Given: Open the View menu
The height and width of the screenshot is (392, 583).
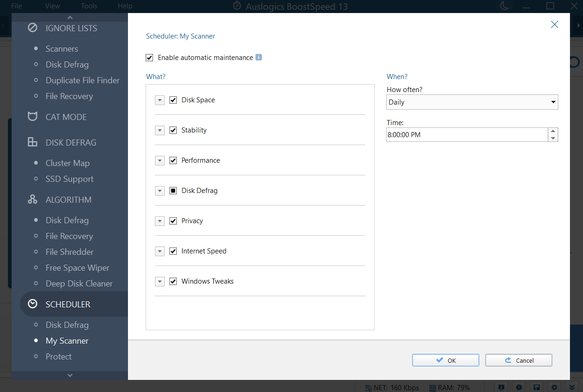Looking at the screenshot, I should pos(53,6).
